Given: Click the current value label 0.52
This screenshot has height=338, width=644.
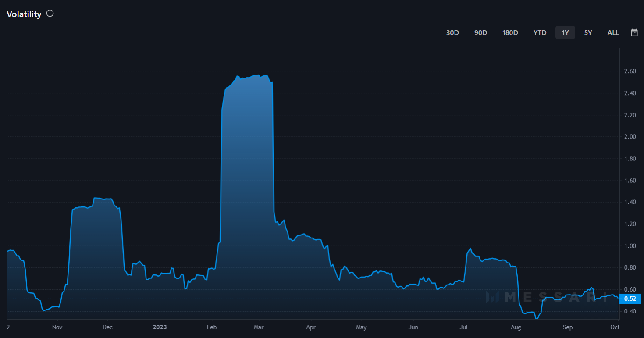Looking at the screenshot, I should click(x=630, y=299).
